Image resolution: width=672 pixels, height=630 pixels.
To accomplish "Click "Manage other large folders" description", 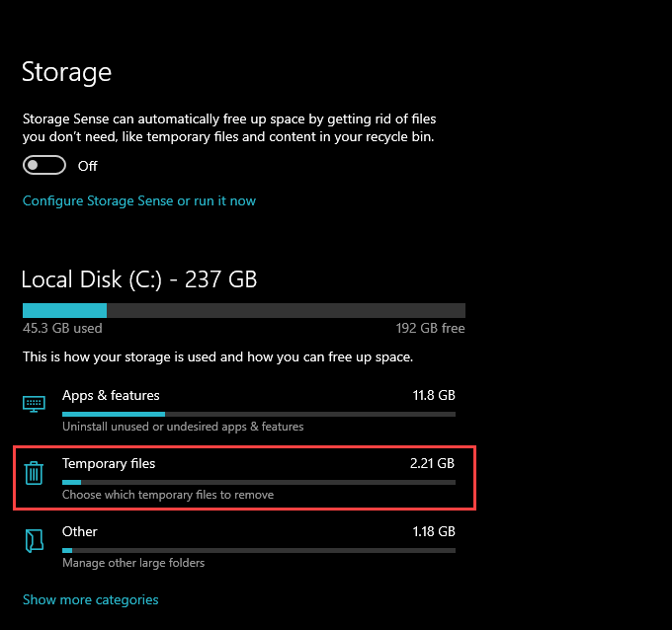I will tap(133, 563).
